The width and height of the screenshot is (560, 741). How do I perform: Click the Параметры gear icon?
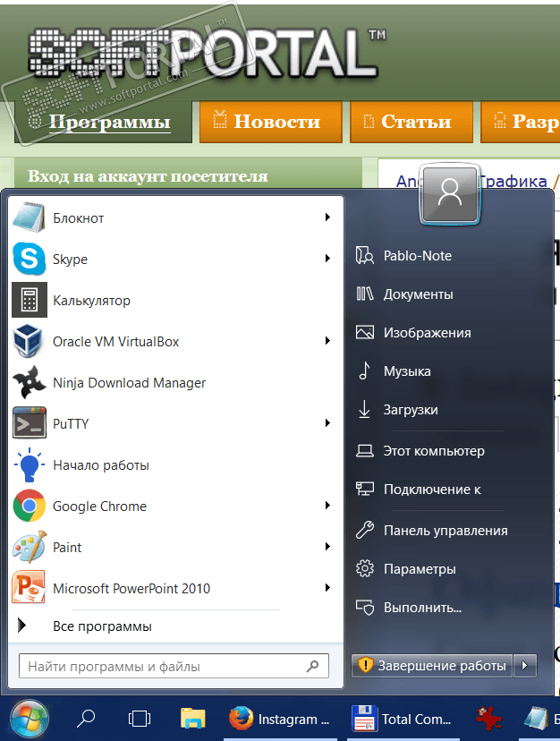364,568
